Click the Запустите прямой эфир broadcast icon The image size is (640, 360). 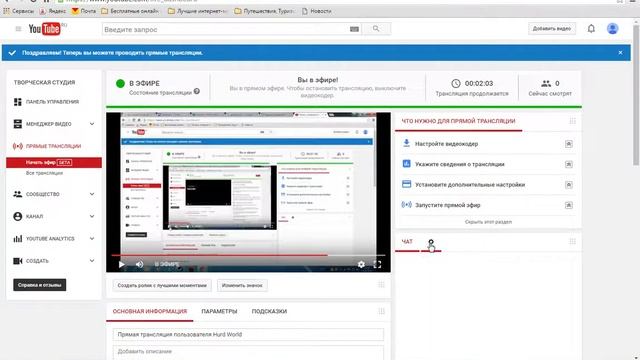point(406,204)
